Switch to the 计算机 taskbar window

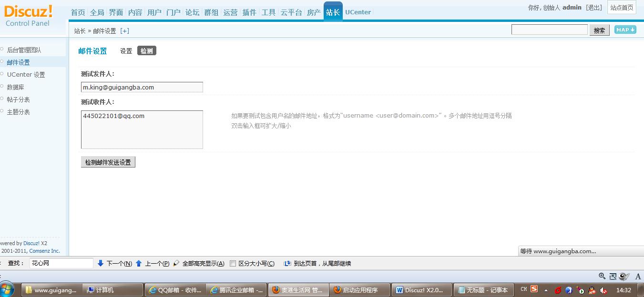point(113,290)
